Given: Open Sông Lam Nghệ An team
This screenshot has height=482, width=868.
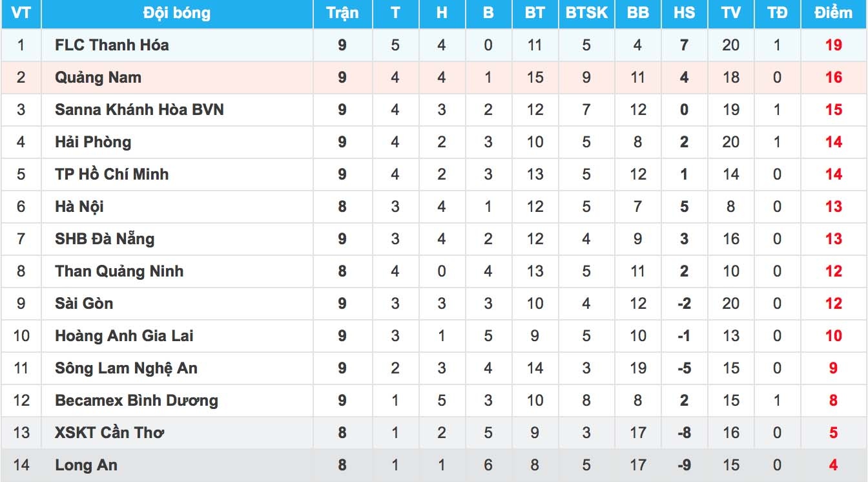Looking at the screenshot, I should [126, 368].
